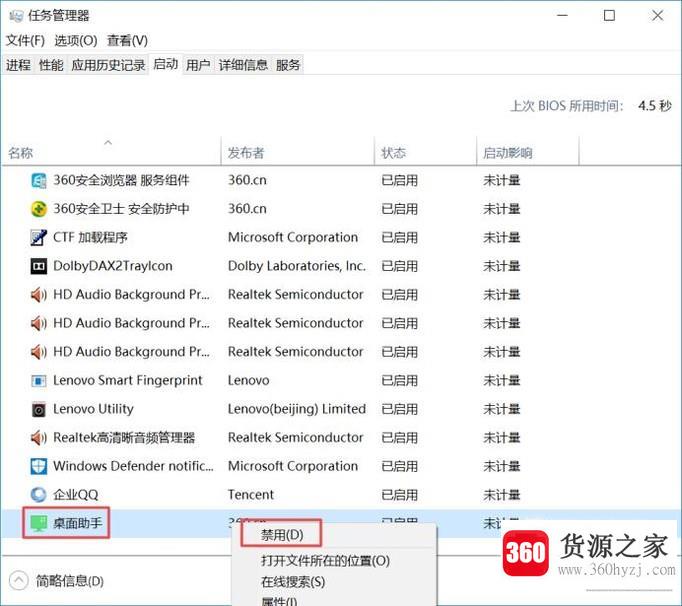Click the 上次 BIOS 所用时间 label
The width and height of the screenshot is (682, 606).
[x=567, y=106]
